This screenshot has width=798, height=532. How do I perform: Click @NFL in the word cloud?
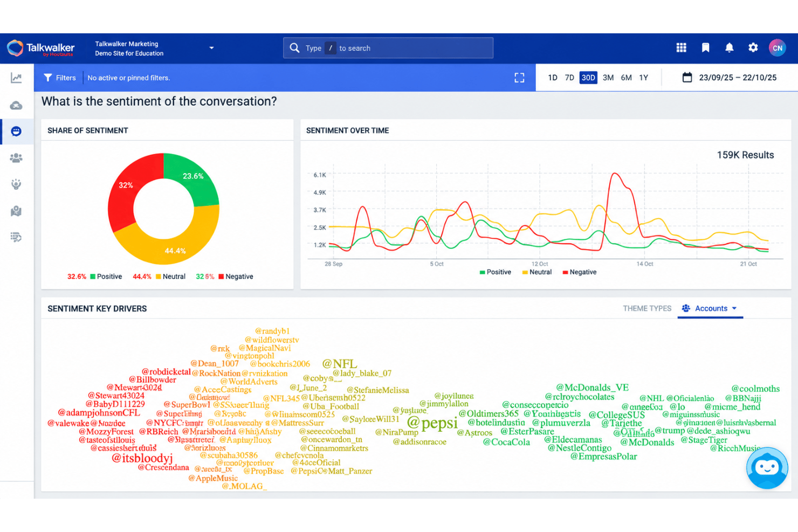point(340,364)
